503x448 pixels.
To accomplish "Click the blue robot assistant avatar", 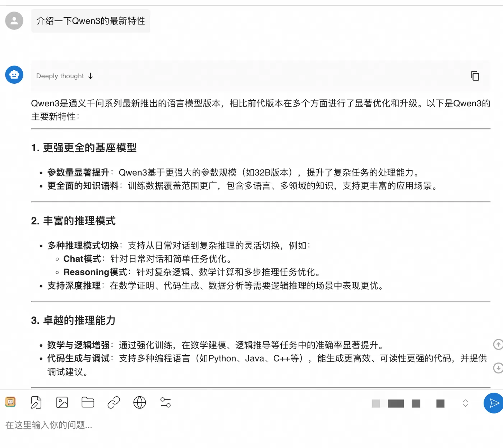I will point(14,75).
